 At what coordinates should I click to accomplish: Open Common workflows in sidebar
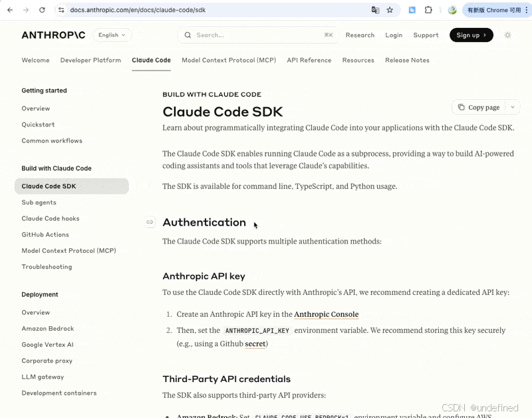[52, 140]
